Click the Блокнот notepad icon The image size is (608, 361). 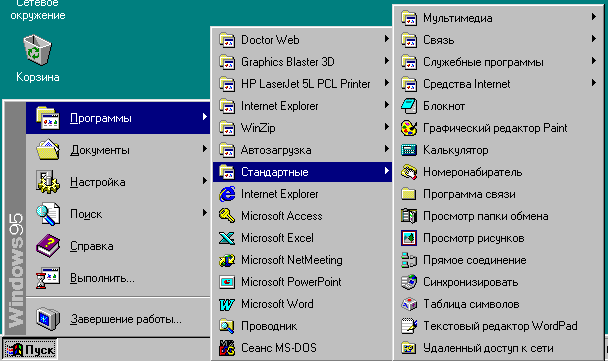point(409,106)
